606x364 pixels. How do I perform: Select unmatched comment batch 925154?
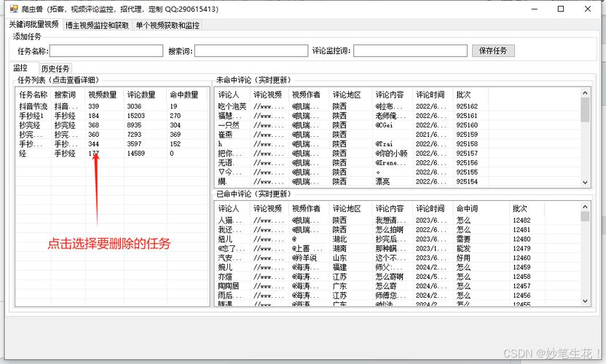tap(397, 181)
